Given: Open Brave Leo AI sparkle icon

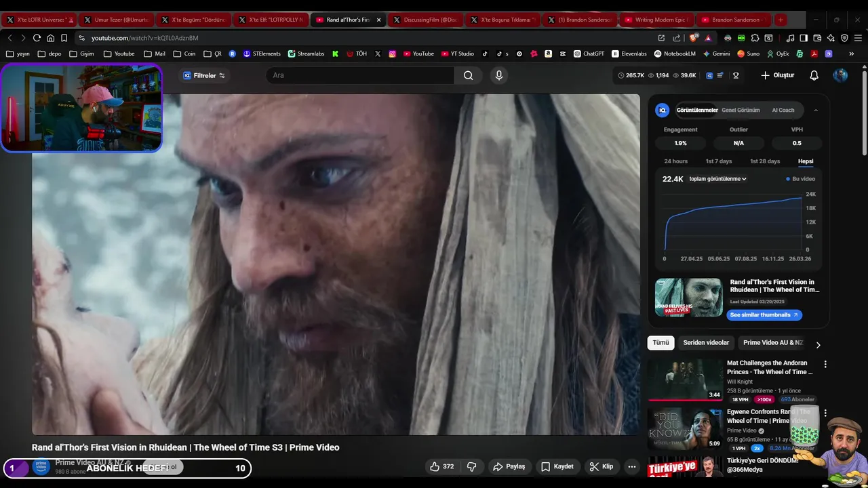Looking at the screenshot, I should click(831, 38).
